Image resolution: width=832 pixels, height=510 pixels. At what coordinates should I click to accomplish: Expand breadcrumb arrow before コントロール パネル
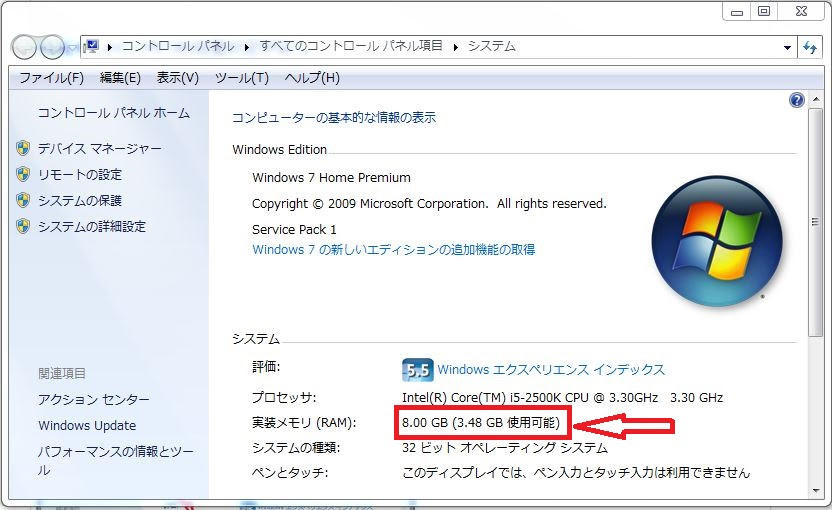tap(110, 47)
